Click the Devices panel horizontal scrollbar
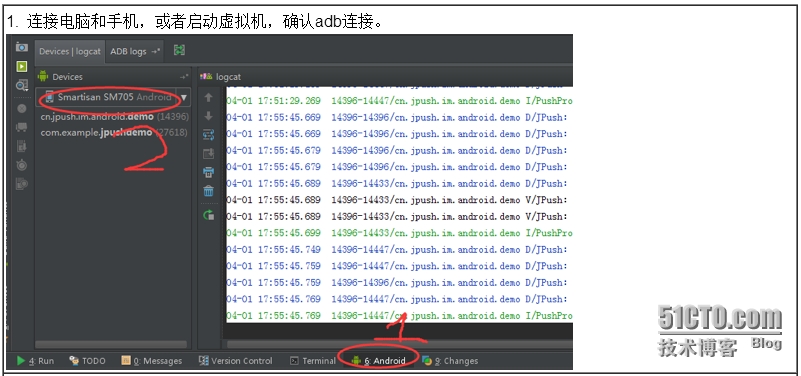 coord(111,344)
